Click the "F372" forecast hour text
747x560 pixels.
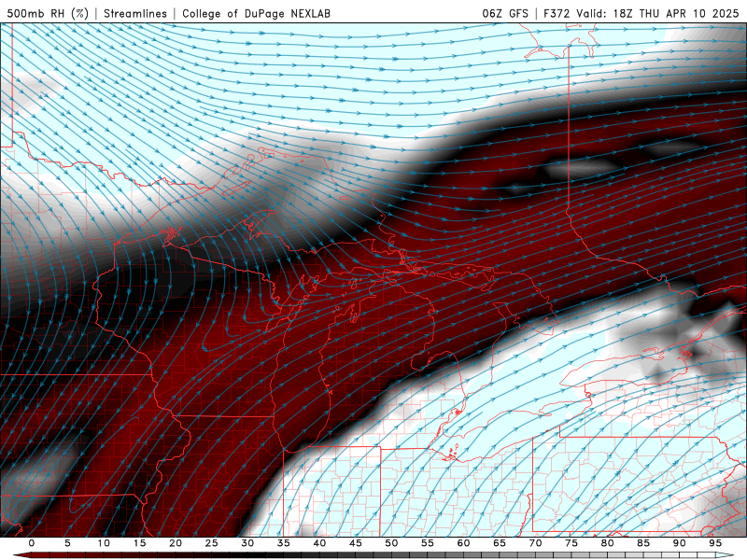tap(557, 13)
